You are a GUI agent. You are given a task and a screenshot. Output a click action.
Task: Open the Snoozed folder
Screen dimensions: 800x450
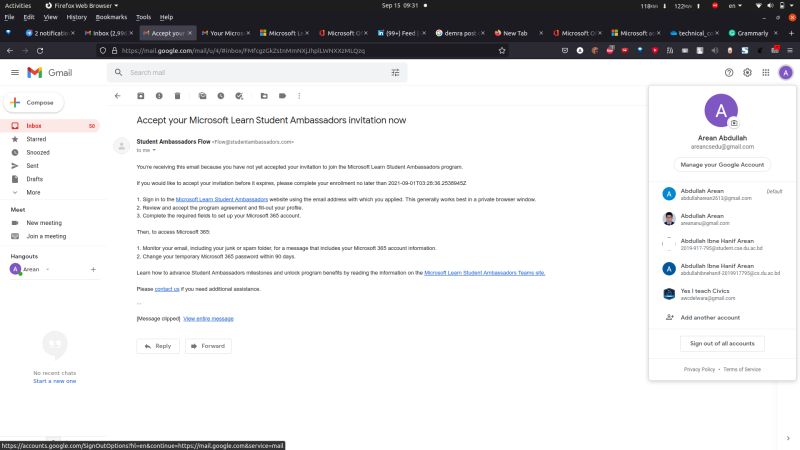[38, 152]
